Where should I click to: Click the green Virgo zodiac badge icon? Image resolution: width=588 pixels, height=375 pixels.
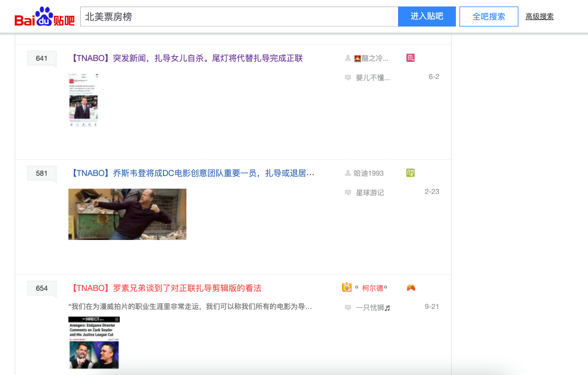click(410, 173)
